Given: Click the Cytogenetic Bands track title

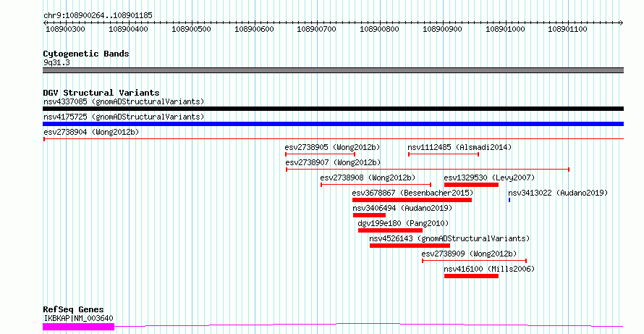Looking at the screenshot, I should (86, 54).
